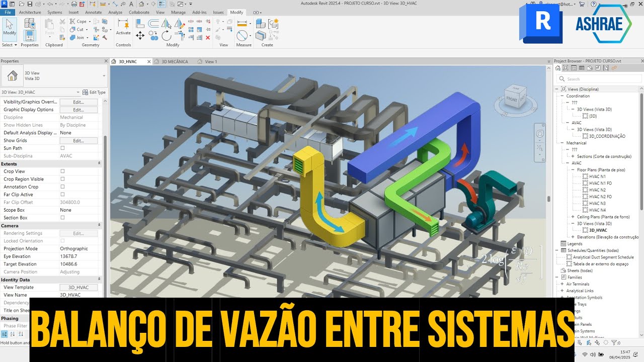
Task: Enable the Far Clip Active checkbox
Action: click(62, 195)
